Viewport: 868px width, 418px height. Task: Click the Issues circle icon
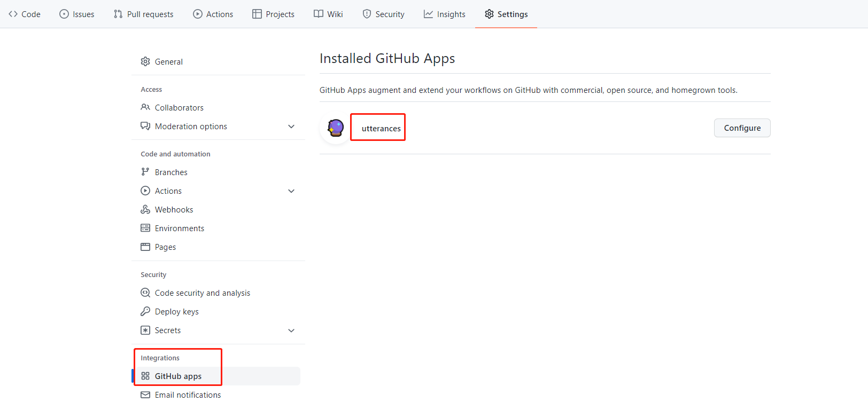coord(64,14)
